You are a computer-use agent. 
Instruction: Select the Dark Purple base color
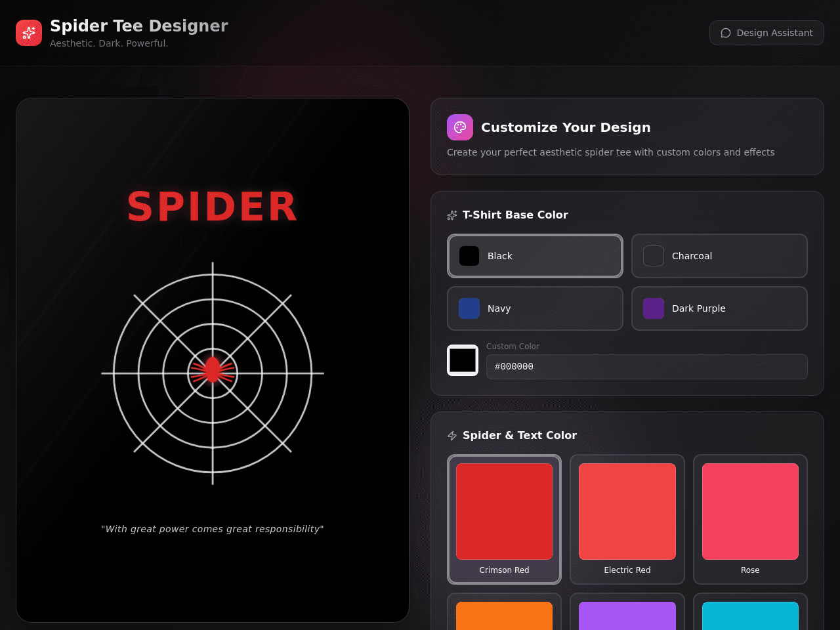point(719,308)
